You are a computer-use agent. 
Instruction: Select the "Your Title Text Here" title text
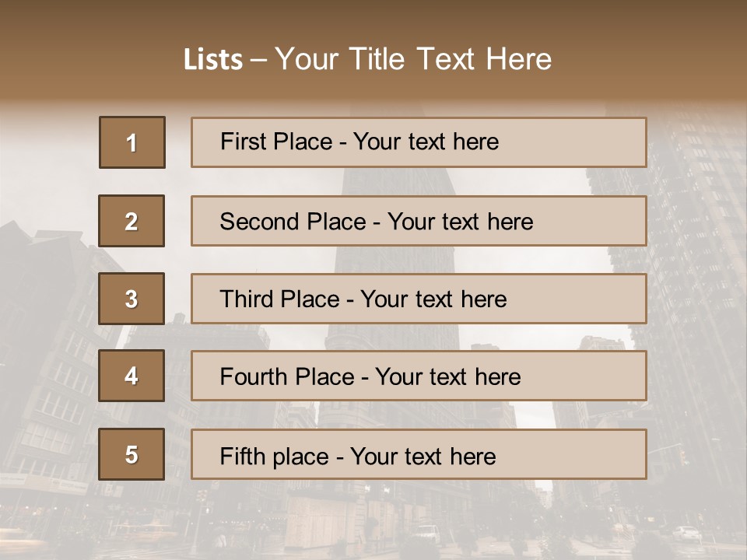click(x=413, y=59)
